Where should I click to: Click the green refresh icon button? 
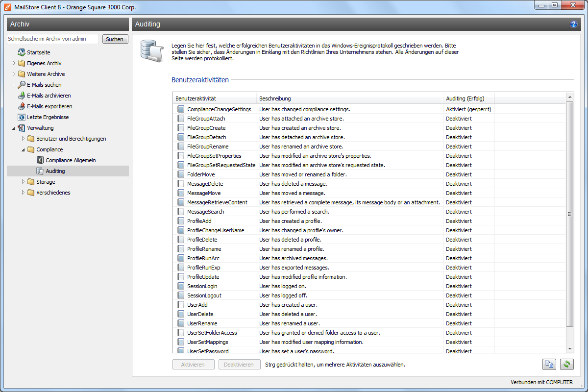pos(567,365)
